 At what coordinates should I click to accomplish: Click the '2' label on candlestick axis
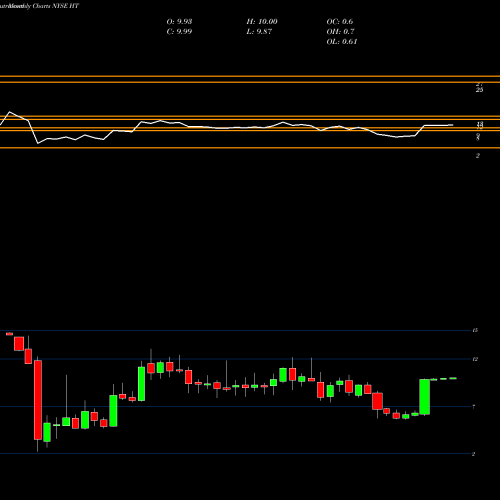click(474, 454)
